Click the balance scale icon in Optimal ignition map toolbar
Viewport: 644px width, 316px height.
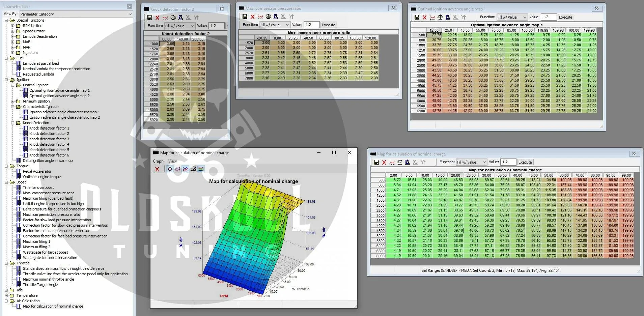(x=440, y=17)
